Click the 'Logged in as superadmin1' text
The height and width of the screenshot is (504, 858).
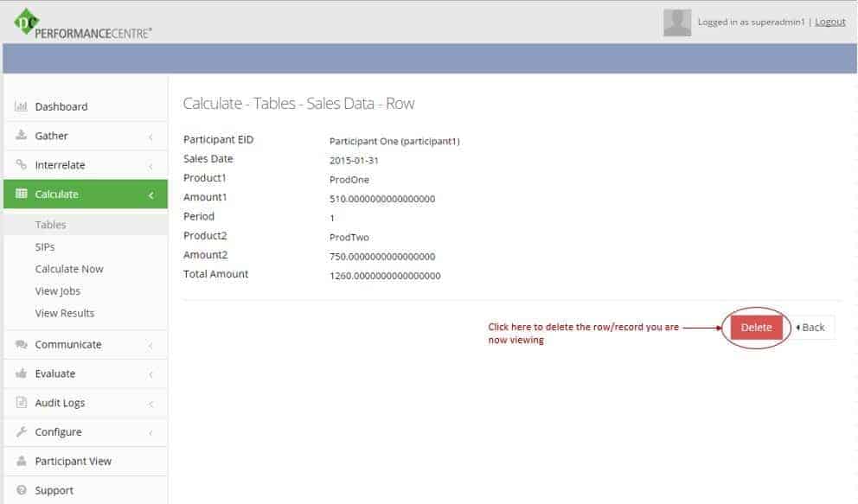(752, 22)
